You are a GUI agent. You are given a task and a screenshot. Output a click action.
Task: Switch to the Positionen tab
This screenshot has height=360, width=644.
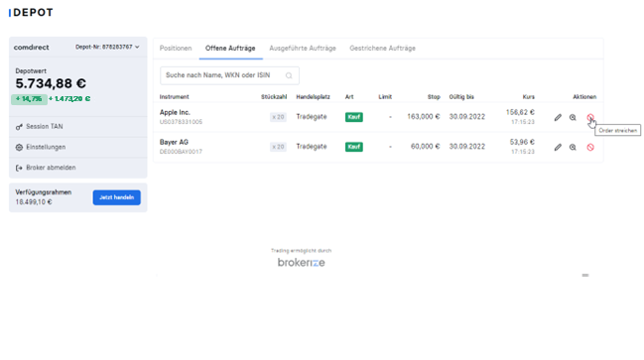[x=176, y=48]
